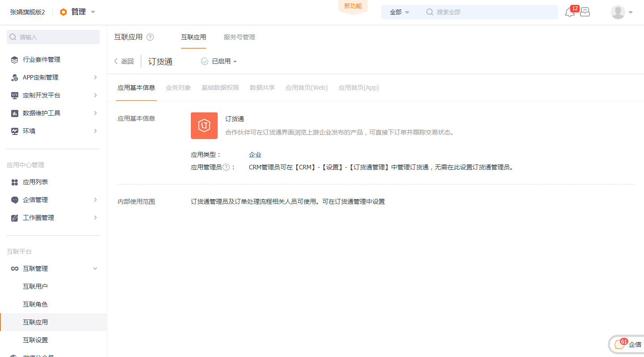
Task: Go back with the 返回 button
Action: (124, 62)
